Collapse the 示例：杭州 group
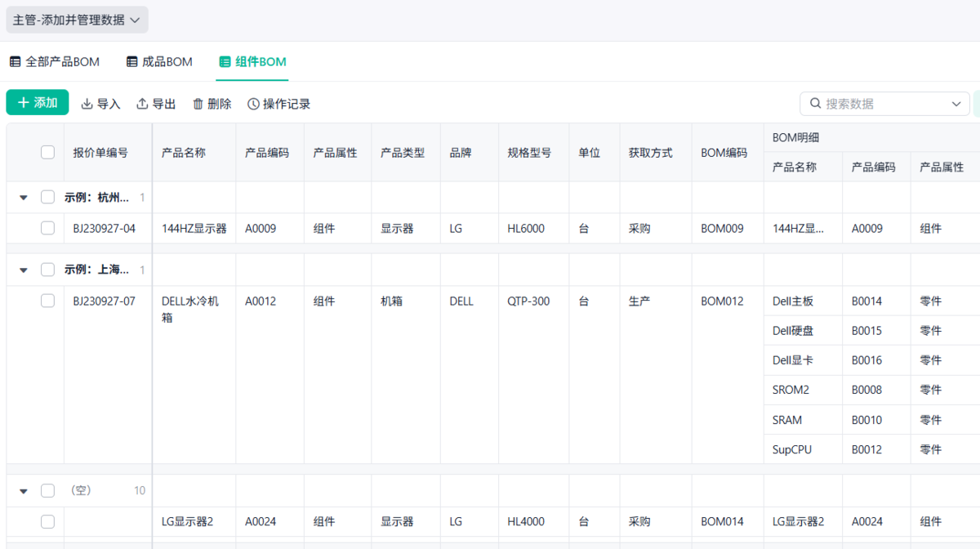 [24, 198]
